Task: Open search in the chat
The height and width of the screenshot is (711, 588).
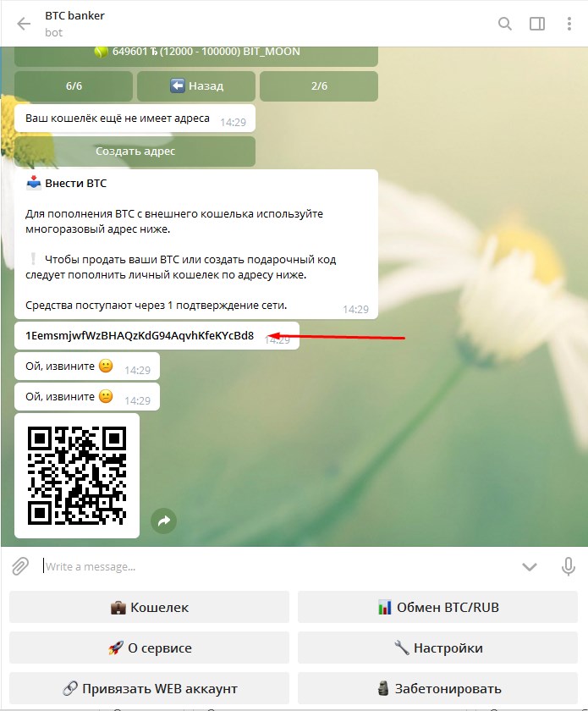Action: (x=505, y=24)
